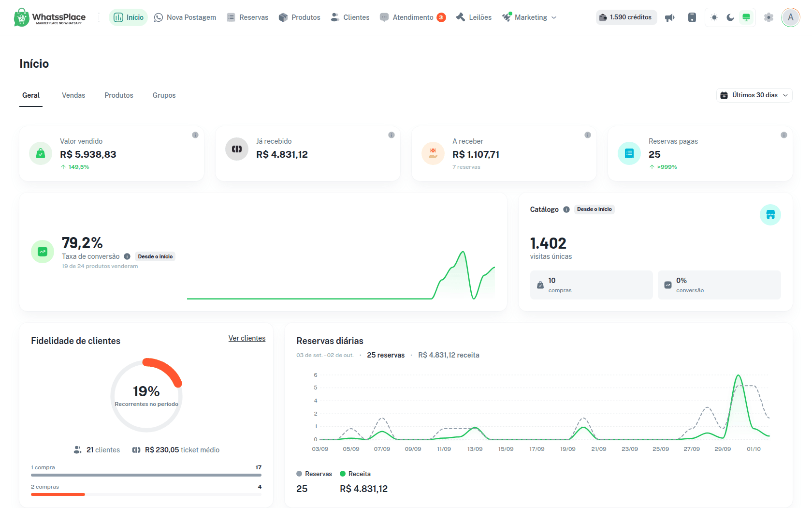Click the Já recebido money icon
This screenshot has height=508, width=812.
pos(237,149)
